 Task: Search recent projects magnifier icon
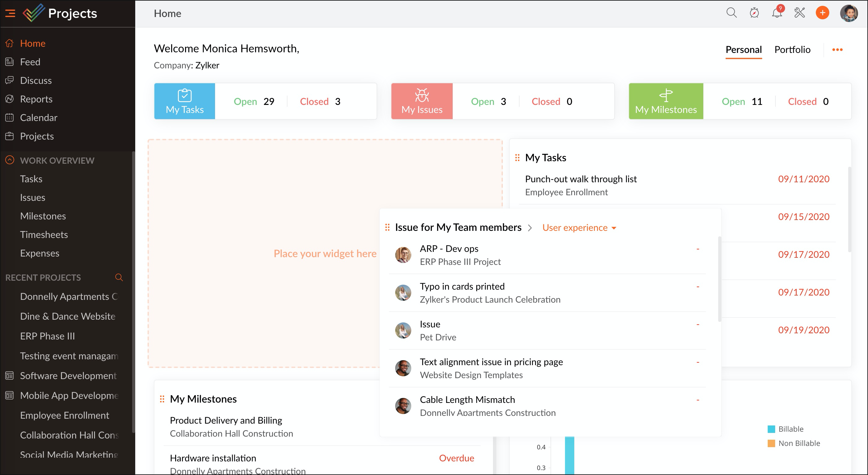click(x=119, y=277)
